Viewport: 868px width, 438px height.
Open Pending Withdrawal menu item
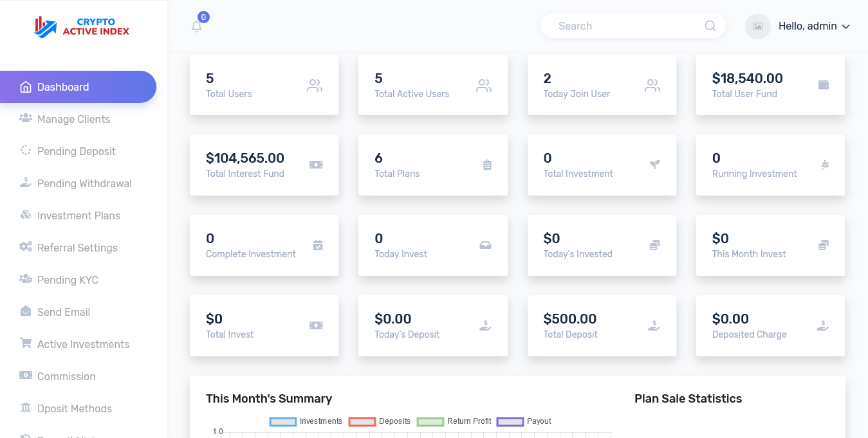click(x=84, y=183)
